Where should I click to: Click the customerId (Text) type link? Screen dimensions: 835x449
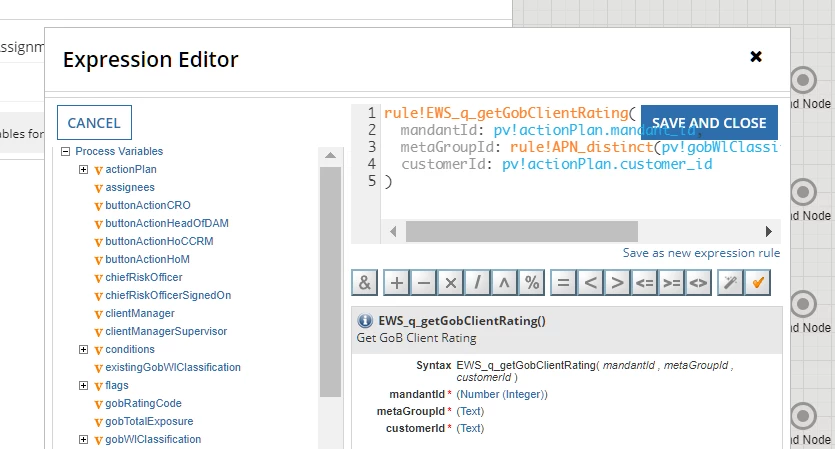[470, 429]
